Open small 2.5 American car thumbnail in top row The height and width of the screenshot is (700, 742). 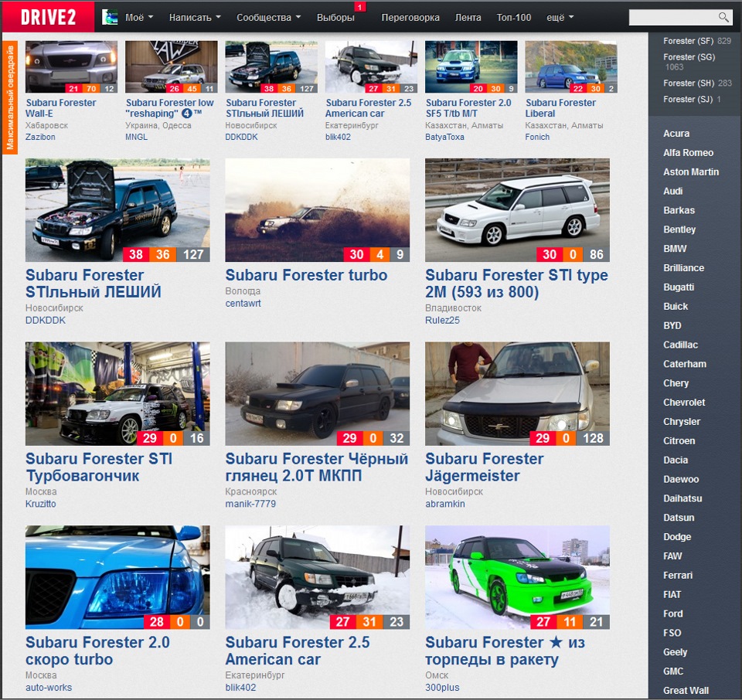[x=371, y=66]
